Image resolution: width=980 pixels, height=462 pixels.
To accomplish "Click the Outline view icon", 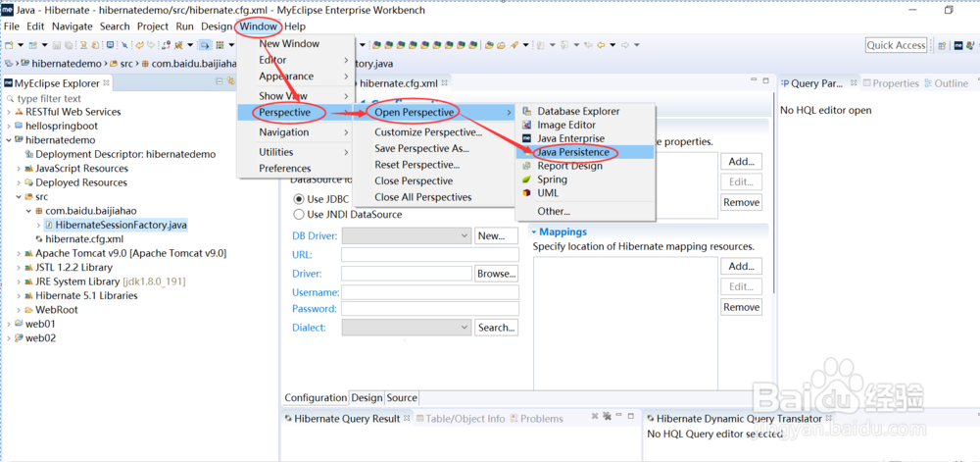I will [928, 83].
